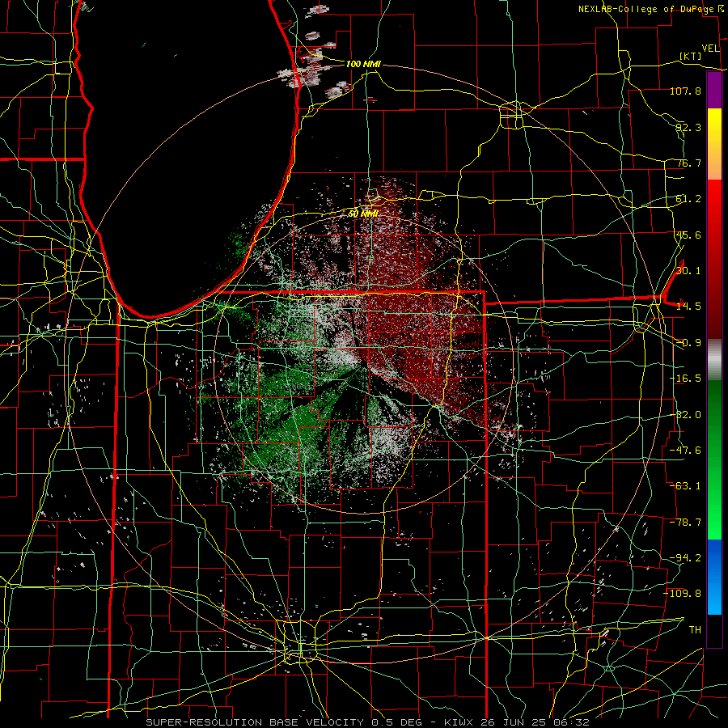The height and width of the screenshot is (728, 728).
Task: Click the TH legend label
Action: click(x=695, y=630)
